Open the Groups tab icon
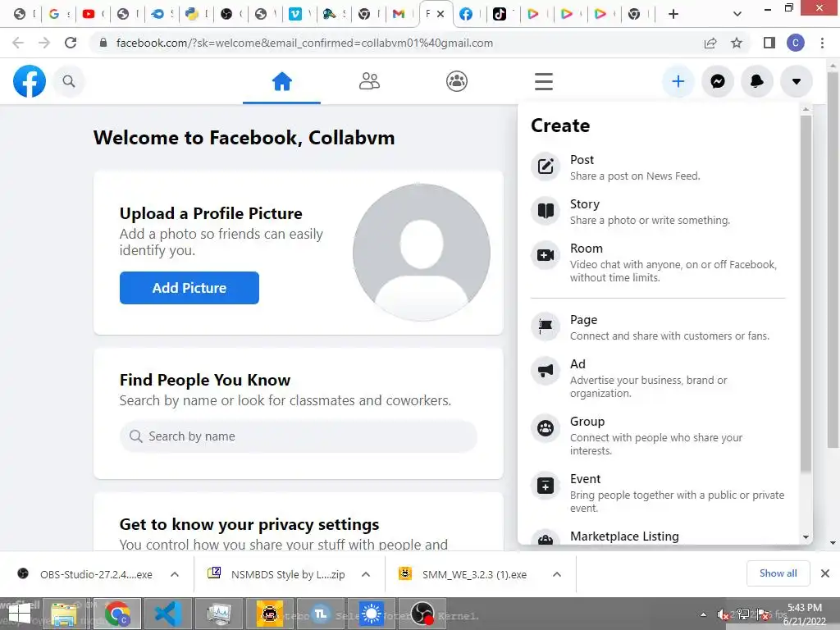The image size is (840, 630). tap(456, 81)
